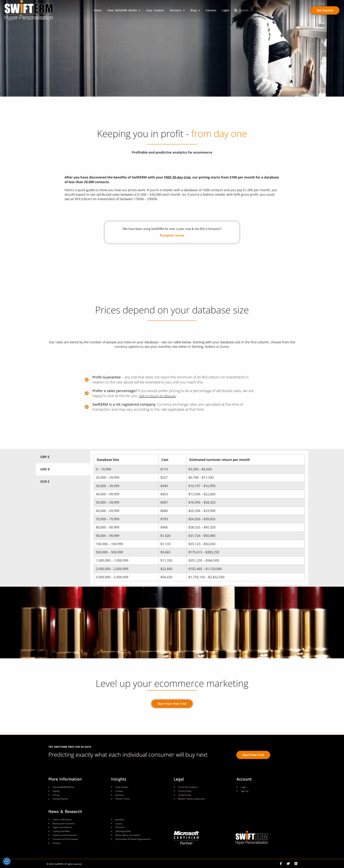Select Login in the top navigation
The width and height of the screenshot is (344, 868).
click(225, 11)
